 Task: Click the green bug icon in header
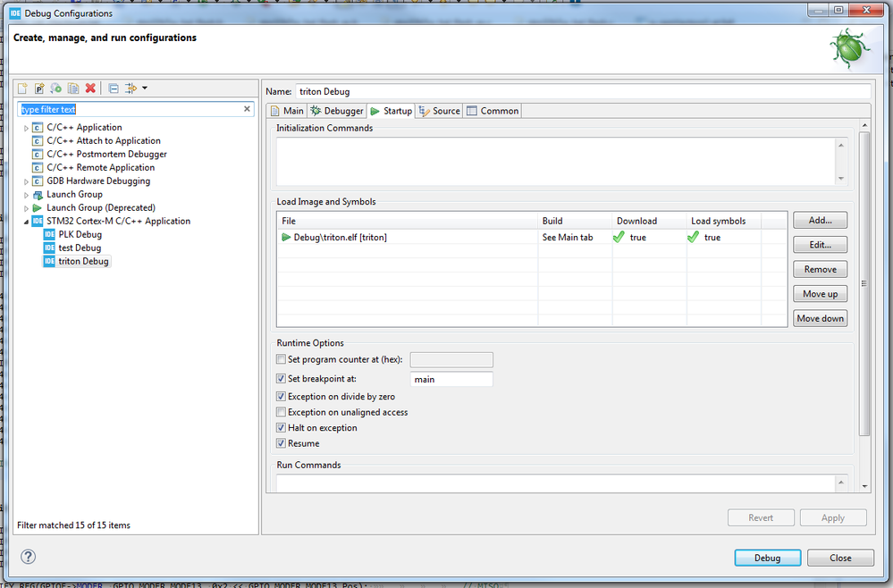tap(849, 48)
